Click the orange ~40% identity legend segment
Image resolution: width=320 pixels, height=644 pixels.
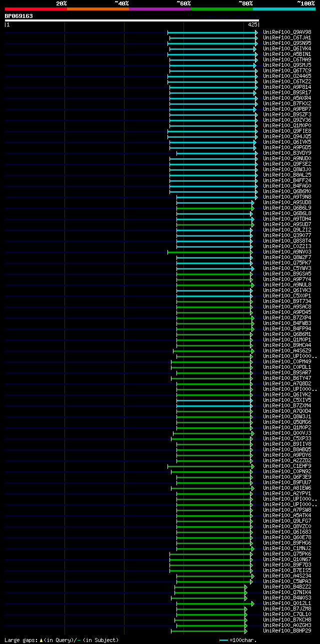[98, 8]
